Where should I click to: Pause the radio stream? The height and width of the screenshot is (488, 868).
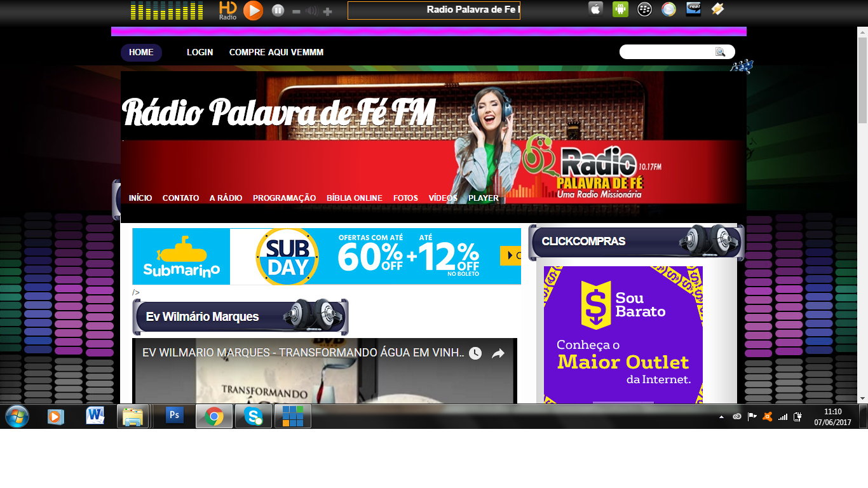[x=278, y=10]
